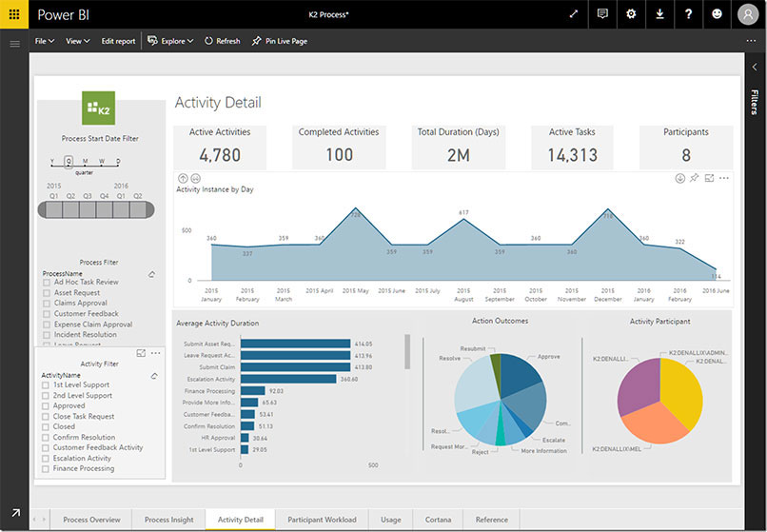This screenshot has height=532, width=767.
Task: Click the Escalation Activity bar in chart
Action: tap(288, 379)
